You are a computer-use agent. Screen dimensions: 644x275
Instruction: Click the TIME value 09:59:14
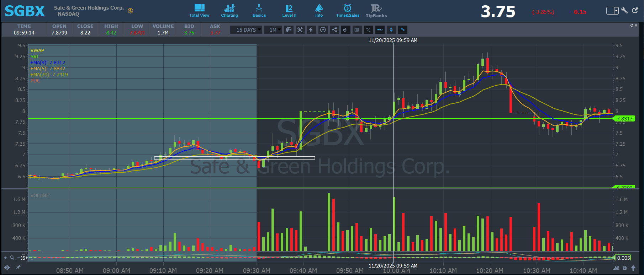click(24, 33)
